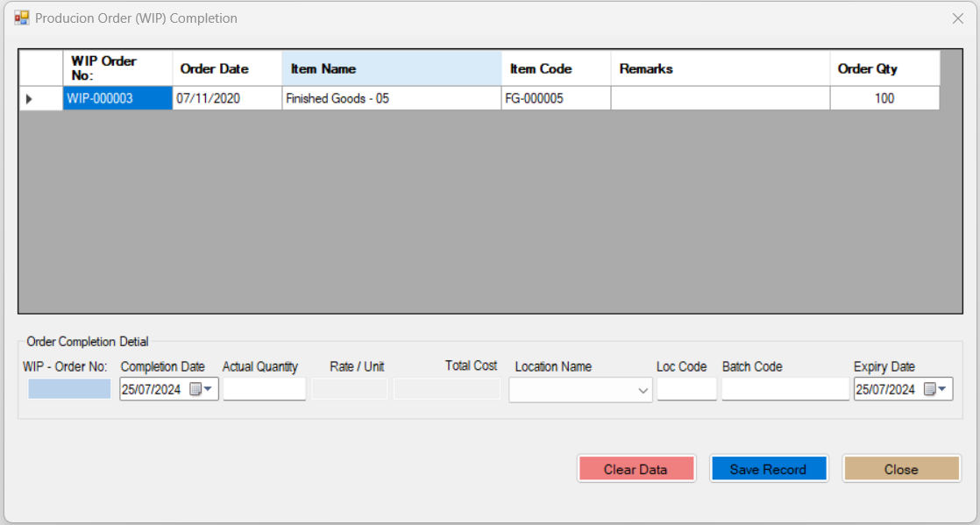Click the app icon in title bar

click(22, 18)
